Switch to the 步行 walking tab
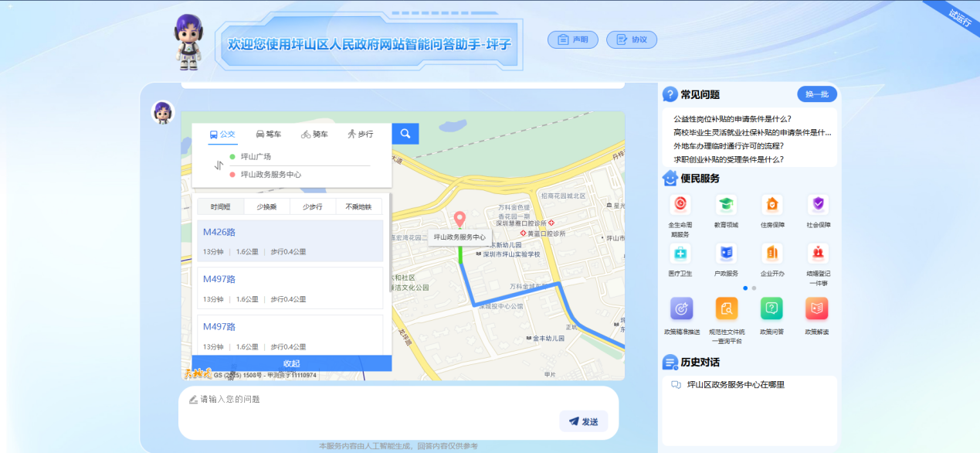The height and width of the screenshot is (453, 980). tap(360, 134)
